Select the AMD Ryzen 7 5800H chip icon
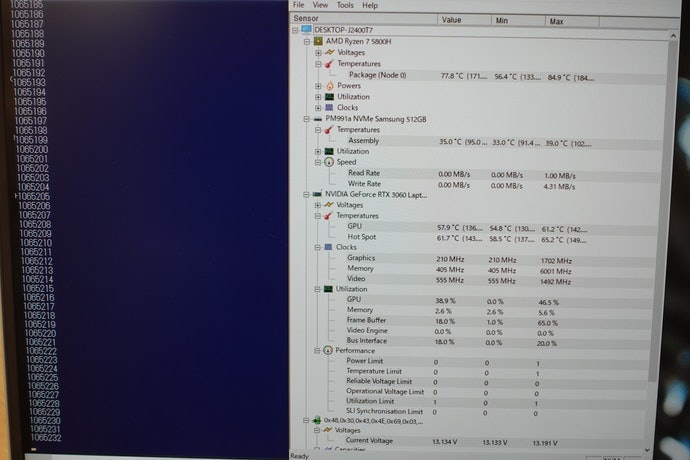 tap(318, 41)
